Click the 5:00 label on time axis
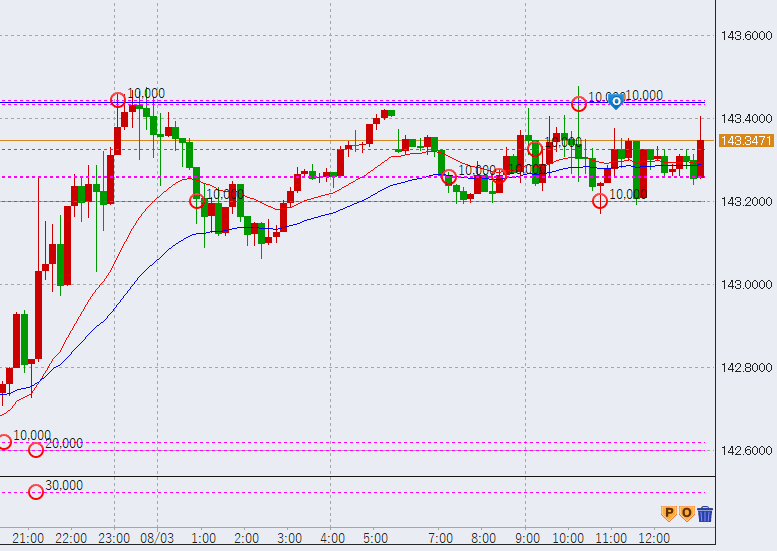Viewport: 777px width, 551px height. [375, 538]
